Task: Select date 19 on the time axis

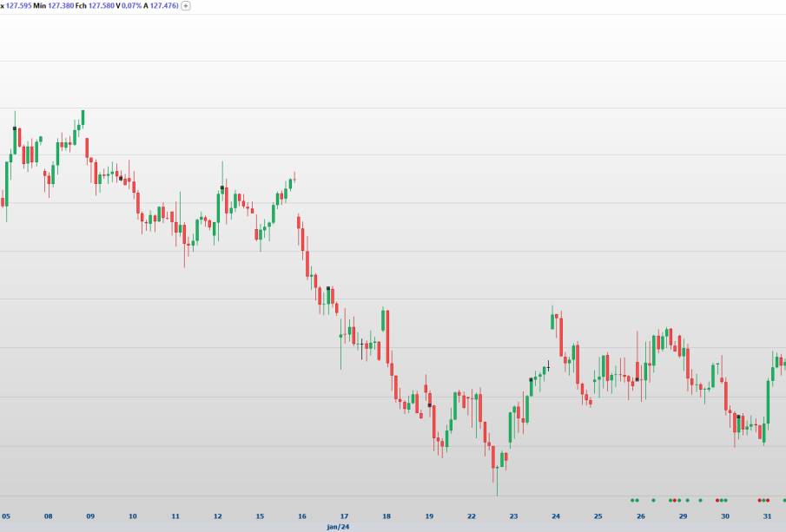Action: pyautogui.click(x=429, y=516)
